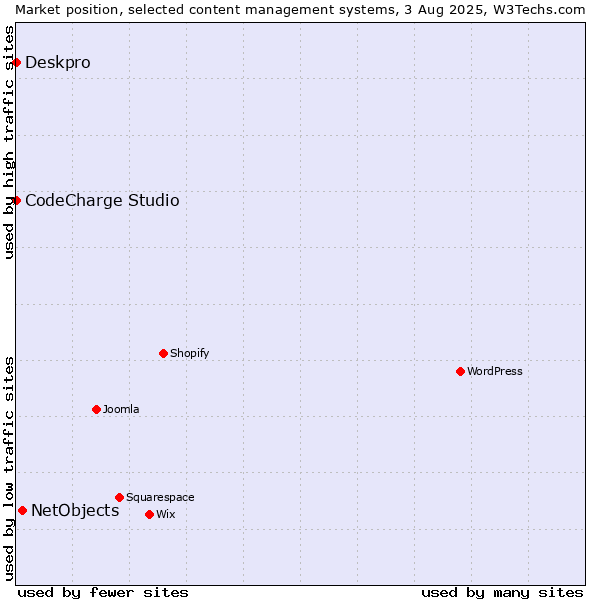Click the WordPress label
The image size is (600, 600).
[x=495, y=371]
